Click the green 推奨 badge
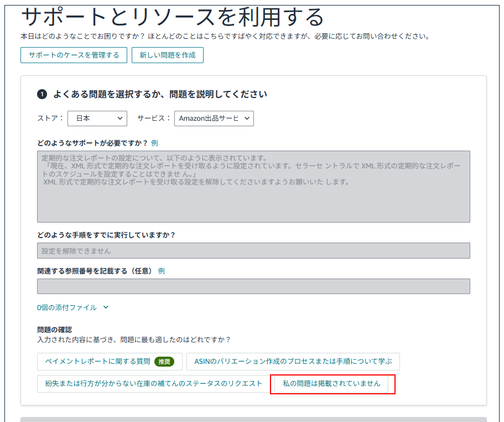Screen dimensions: 504x422 click(164, 362)
